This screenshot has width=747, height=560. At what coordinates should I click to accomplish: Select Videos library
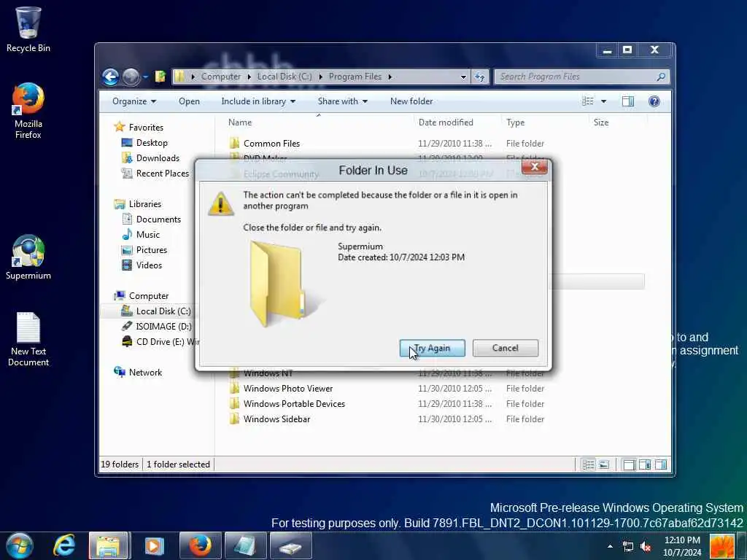[x=142, y=265]
